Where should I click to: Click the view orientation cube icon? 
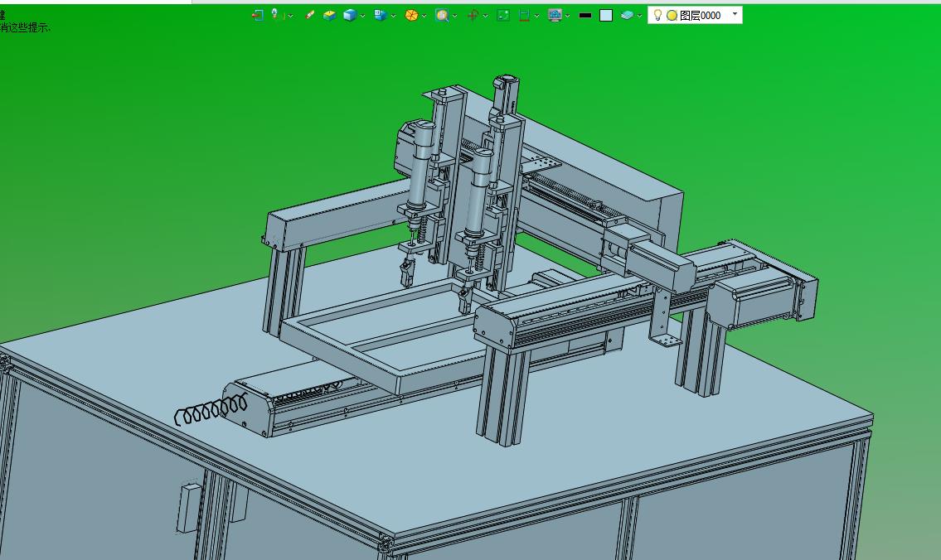(x=380, y=15)
